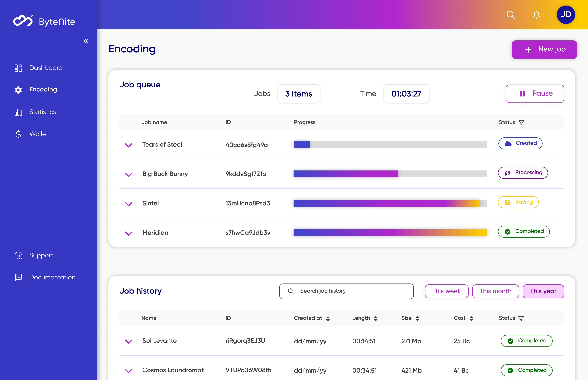The width and height of the screenshot is (588, 380).
Task: Click the Dashboard grid icon
Action: click(18, 68)
